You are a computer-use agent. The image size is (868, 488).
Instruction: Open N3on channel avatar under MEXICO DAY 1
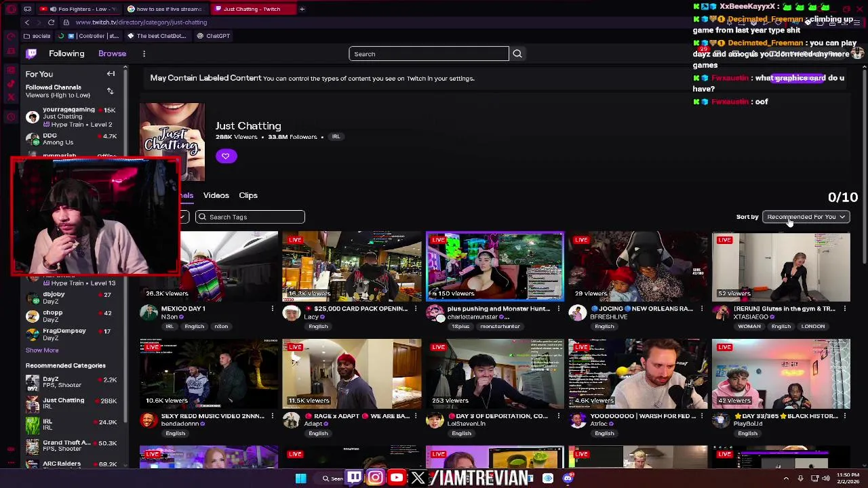click(x=149, y=312)
